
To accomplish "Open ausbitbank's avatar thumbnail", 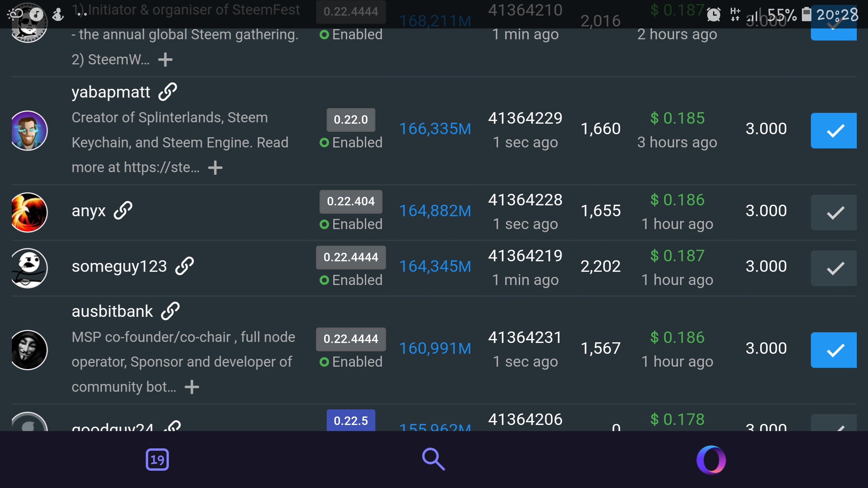I will coord(29,350).
